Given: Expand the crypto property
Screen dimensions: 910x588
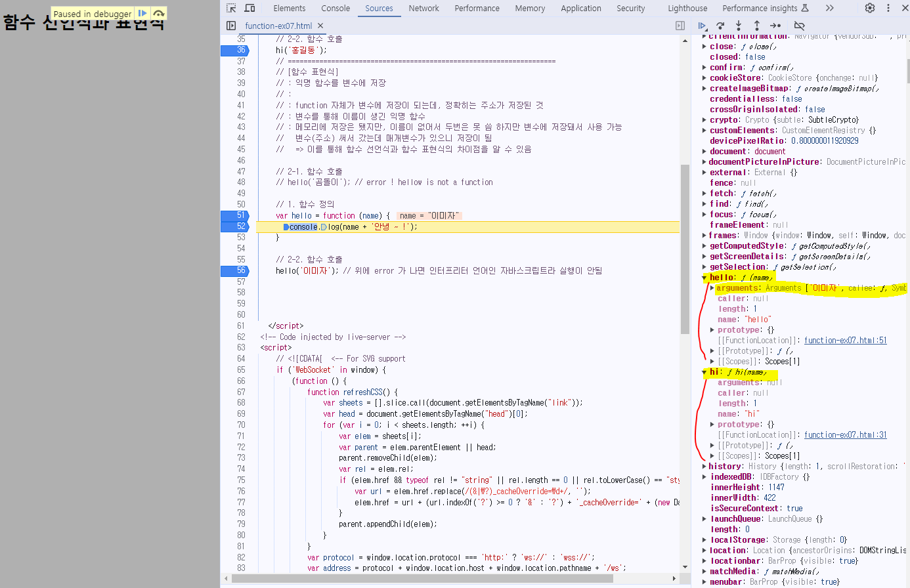Looking at the screenshot, I should pyautogui.click(x=704, y=120).
